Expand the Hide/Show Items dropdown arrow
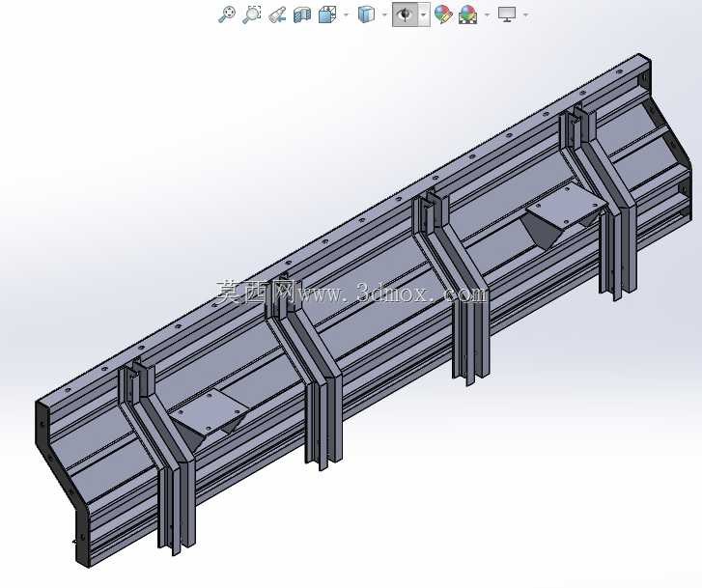Viewport: 702px width, 588px height. click(x=424, y=14)
